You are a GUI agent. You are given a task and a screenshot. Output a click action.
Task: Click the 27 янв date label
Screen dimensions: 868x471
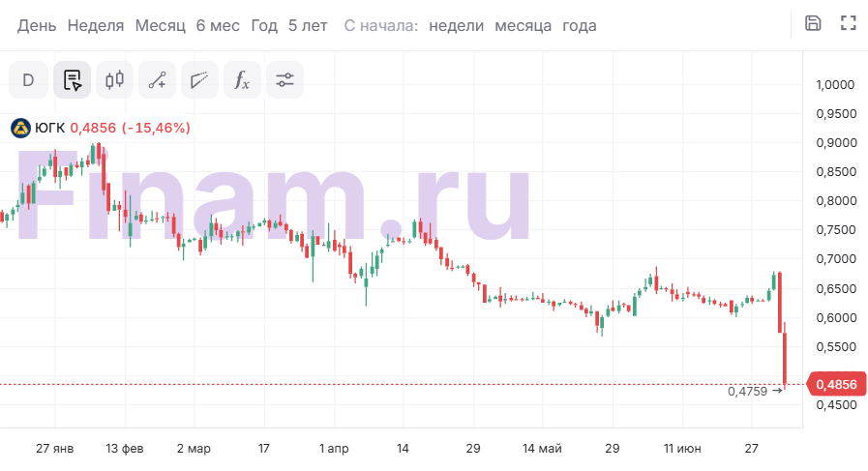(55, 449)
